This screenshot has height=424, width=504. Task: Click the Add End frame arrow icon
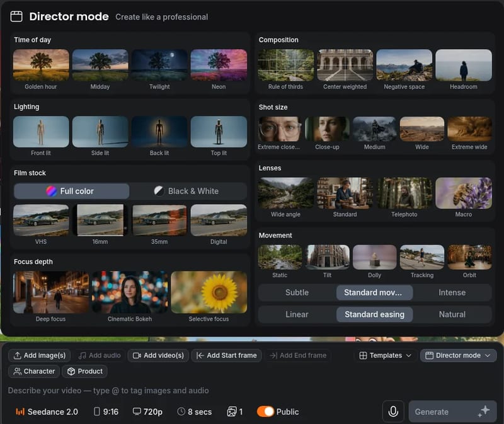pos(273,355)
